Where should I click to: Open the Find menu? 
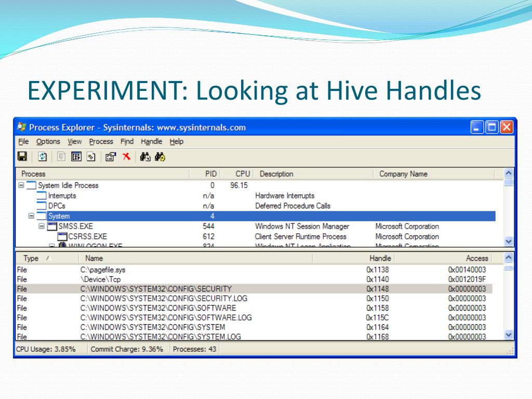(x=127, y=141)
